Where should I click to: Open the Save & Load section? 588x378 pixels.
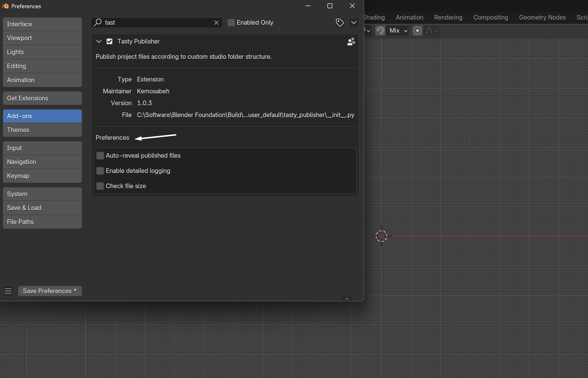42,208
